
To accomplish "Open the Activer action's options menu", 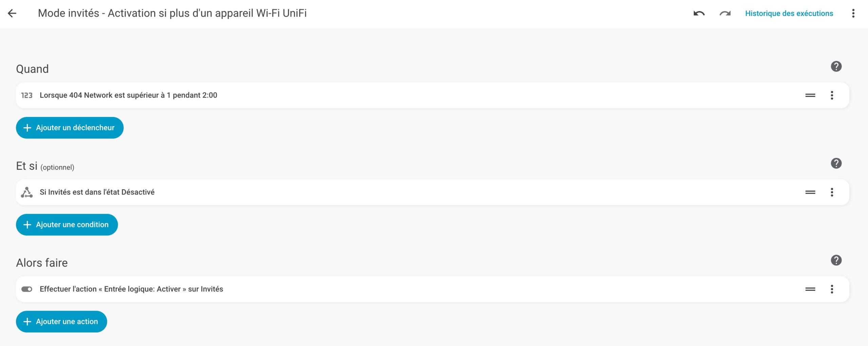I will 832,289.
